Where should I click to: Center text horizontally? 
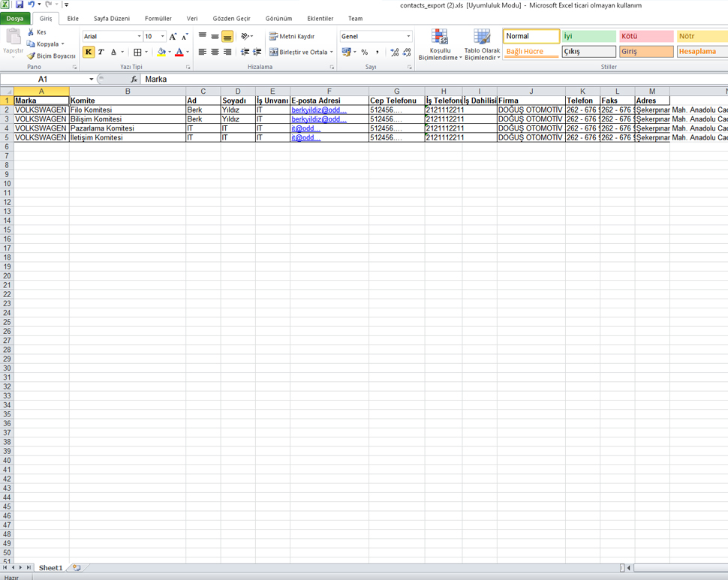pos(215,52)
